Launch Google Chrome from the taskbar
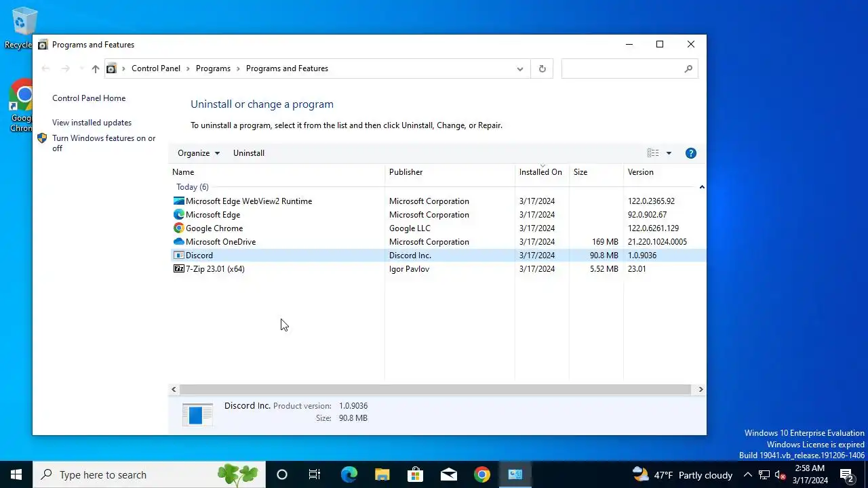 click(481, 474)
